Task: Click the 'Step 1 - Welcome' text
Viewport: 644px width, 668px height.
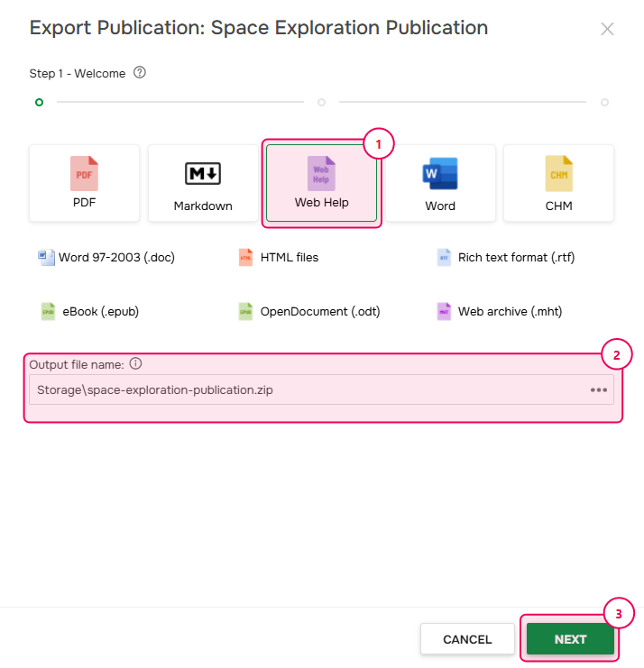Action: pos(78,73)
